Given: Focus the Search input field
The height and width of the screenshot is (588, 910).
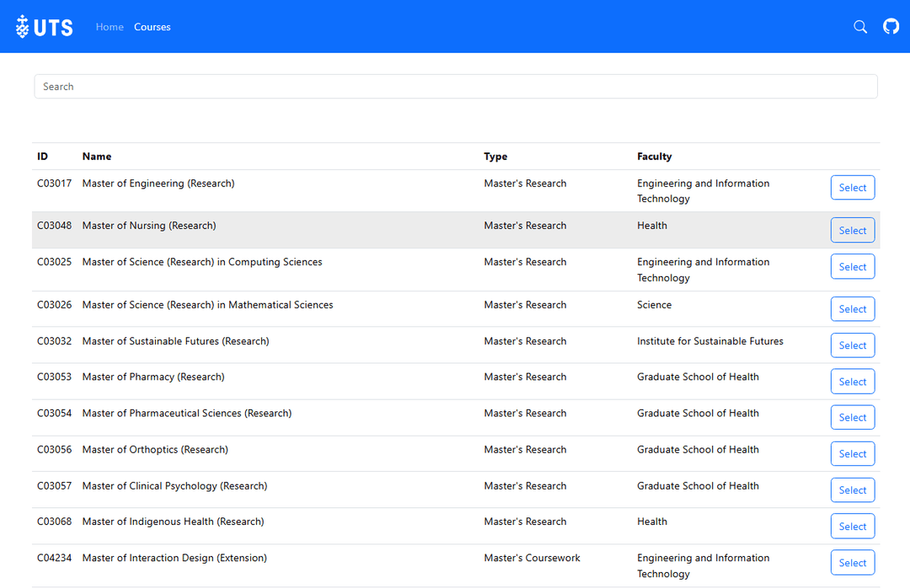Looking at the screenshot, I should (455, 87).
